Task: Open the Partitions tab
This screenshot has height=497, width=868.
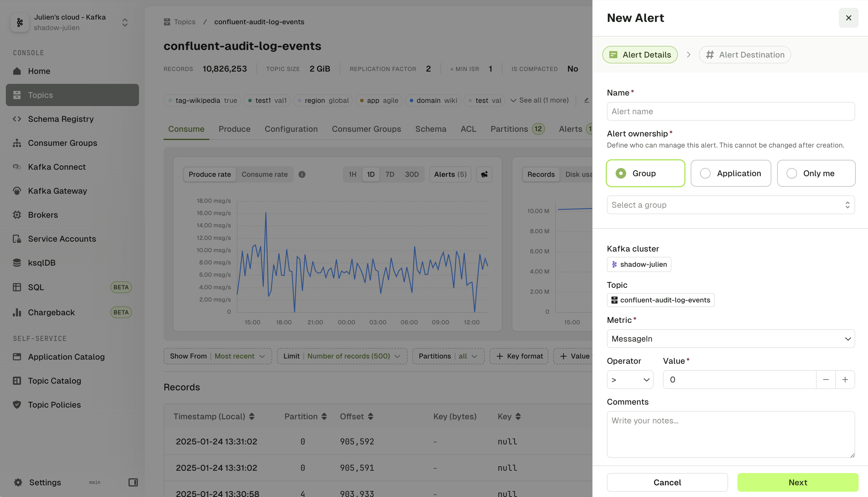Action: [x=517, y=129]
